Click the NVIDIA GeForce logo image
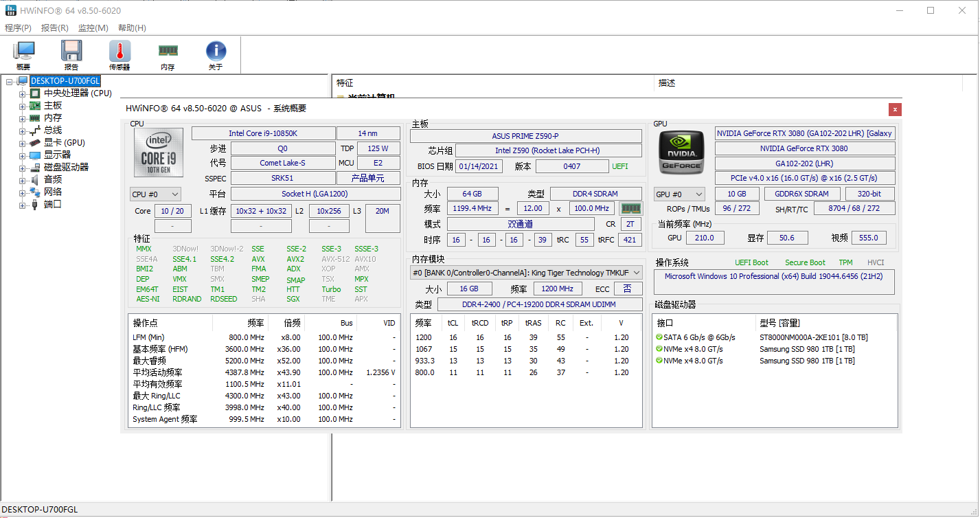Screen dimensions: 980x518 681,152
